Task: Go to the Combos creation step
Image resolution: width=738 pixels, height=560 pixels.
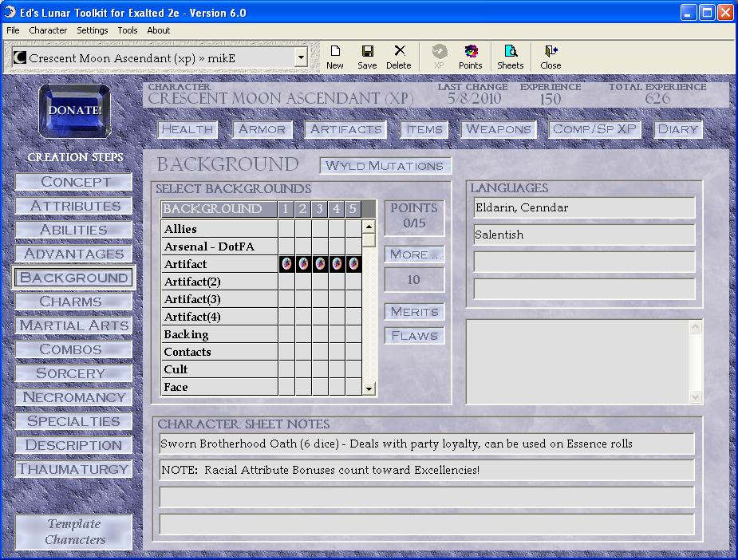Action: coord(74,349)
